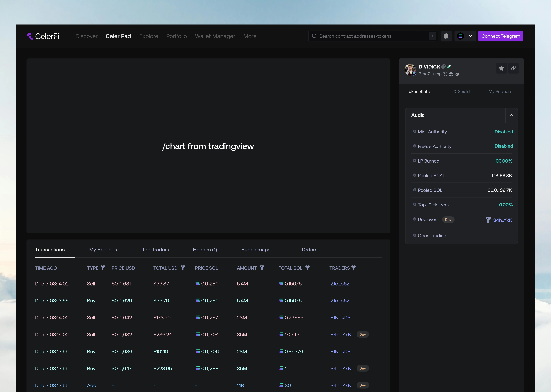Show info for Freeze Authority

414,146
